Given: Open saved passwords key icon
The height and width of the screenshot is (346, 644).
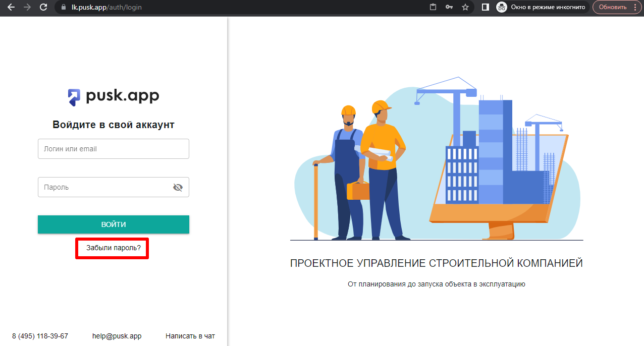Looking at the screenshot, I should (449, 7).
